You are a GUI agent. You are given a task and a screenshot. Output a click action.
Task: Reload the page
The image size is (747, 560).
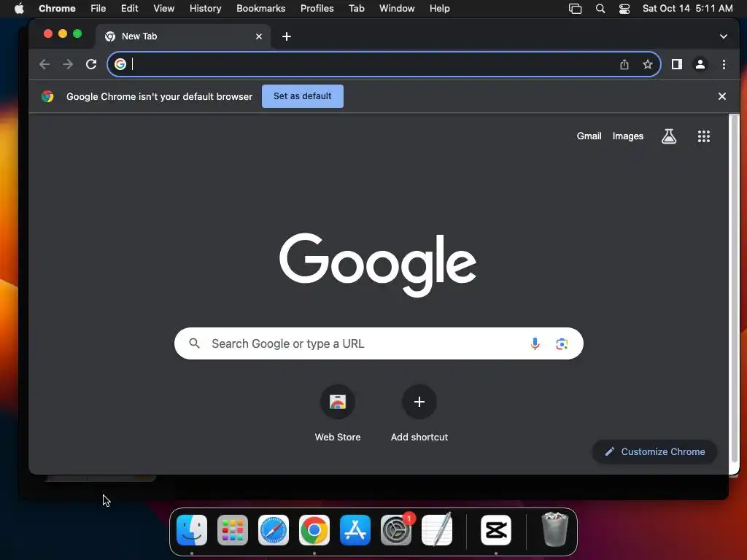tap(91, 64)
